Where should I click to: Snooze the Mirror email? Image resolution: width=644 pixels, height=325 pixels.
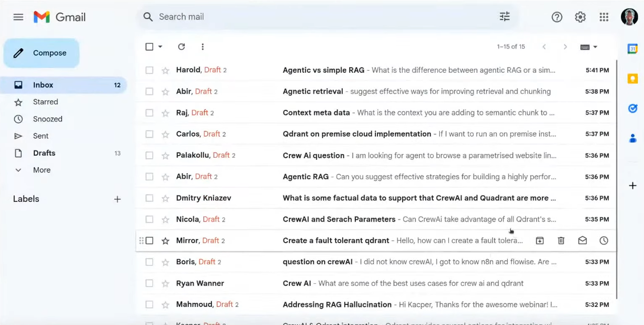pos(603,240)
